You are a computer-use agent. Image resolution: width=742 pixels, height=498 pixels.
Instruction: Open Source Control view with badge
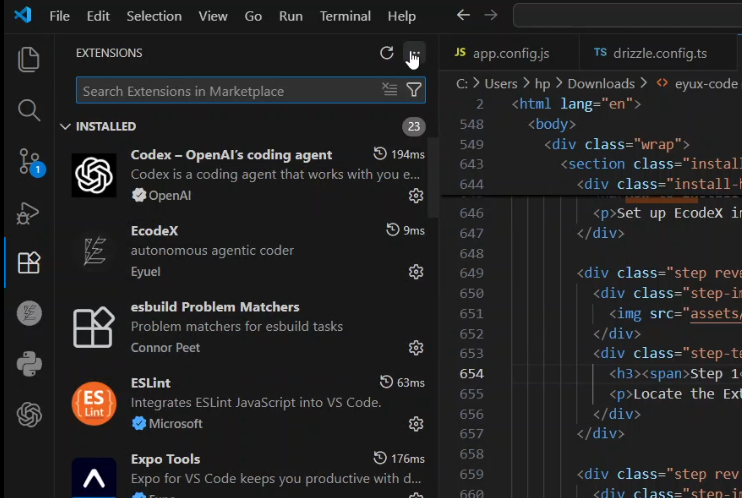click(x=29, y=161)
